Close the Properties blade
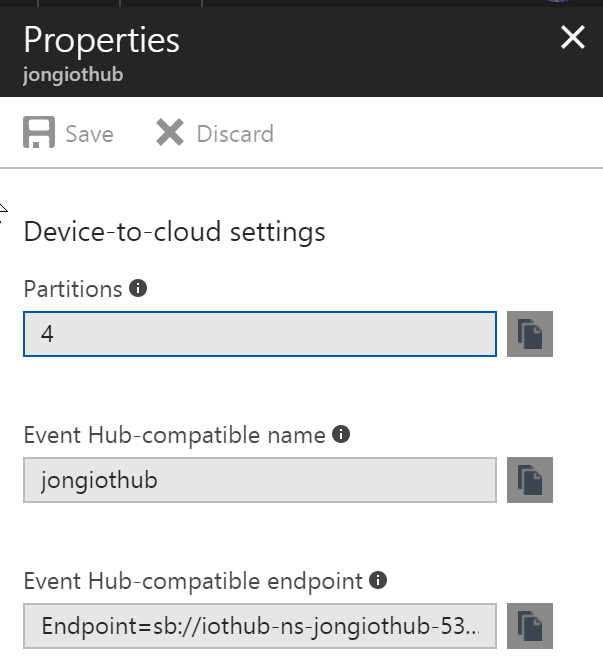This screenshot has height=660, width=603. click(572, 38)
